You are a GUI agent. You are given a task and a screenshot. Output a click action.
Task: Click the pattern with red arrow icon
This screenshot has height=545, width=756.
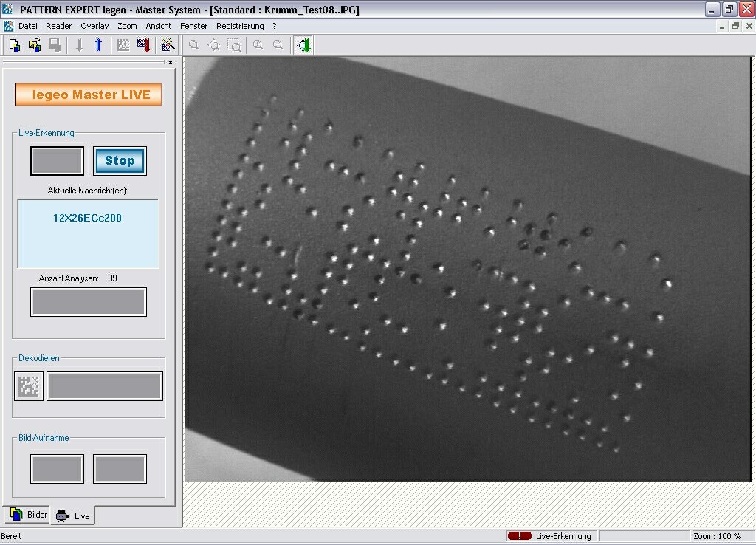[143, 46]
